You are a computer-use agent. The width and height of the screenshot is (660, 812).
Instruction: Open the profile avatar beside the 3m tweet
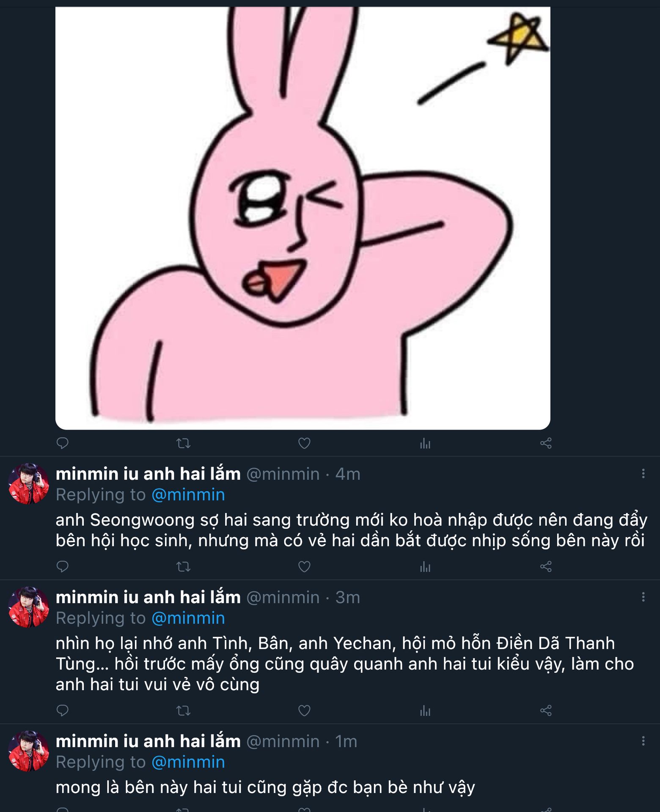coord(29,607)
